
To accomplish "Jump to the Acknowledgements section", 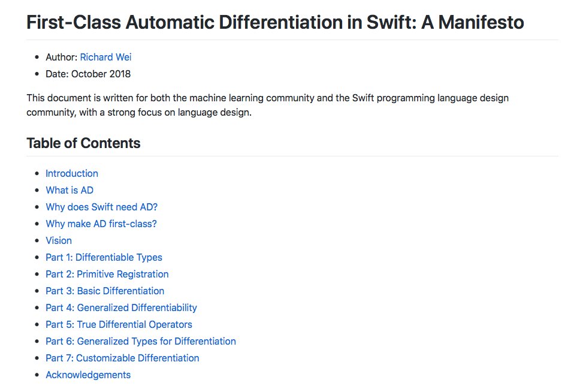I will [x=88, y=375].
